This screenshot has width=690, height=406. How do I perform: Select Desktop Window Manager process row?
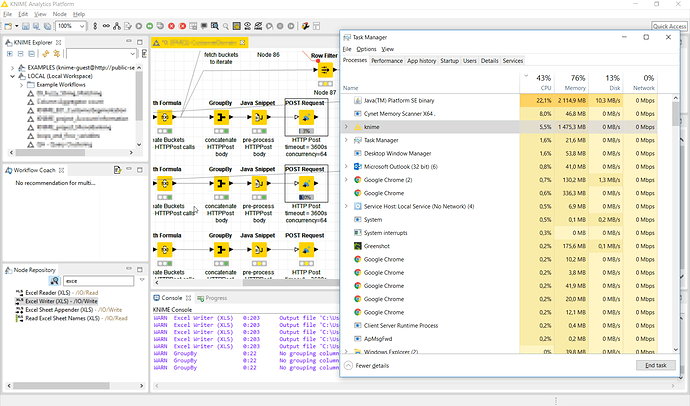click(x=499, y=153)
